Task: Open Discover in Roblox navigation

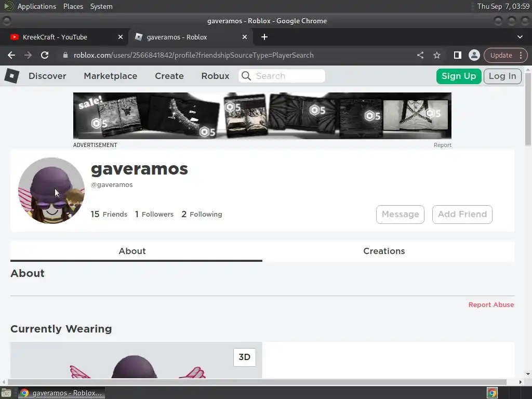Action: click(47, 76)
